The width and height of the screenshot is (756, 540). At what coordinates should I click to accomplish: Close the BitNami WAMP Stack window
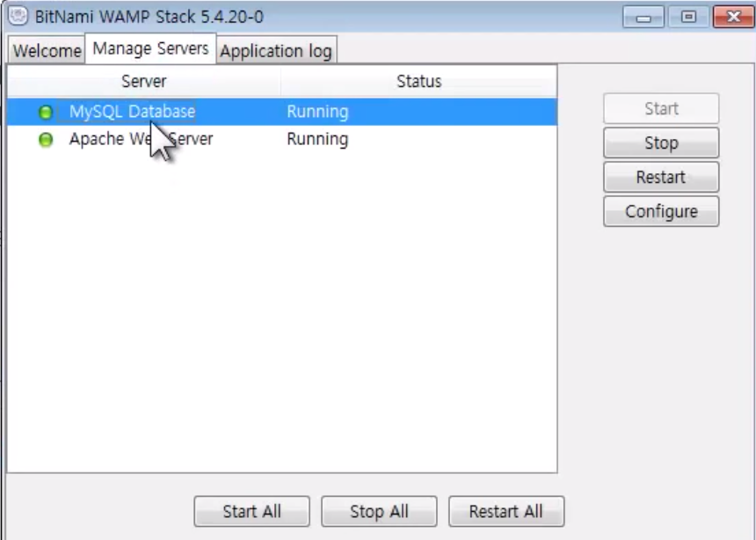[733, 17]
